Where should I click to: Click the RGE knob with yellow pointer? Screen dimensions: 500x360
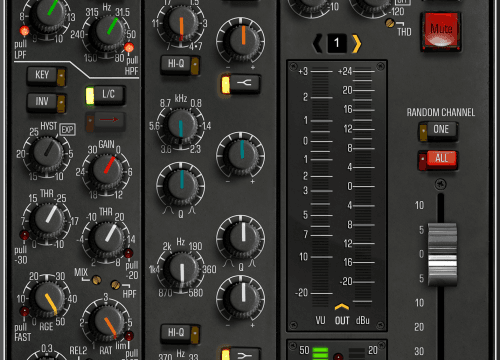point(48,299)
